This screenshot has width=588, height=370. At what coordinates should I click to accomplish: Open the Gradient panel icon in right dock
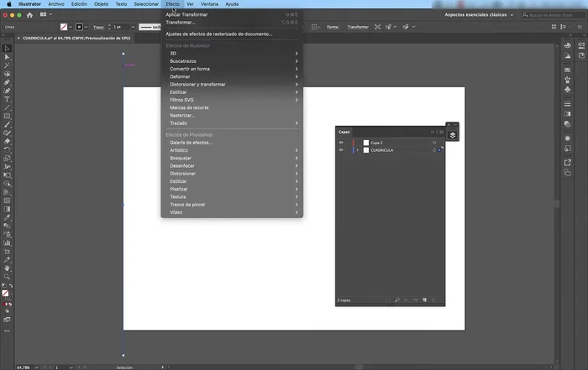click(x=567, y=114)
